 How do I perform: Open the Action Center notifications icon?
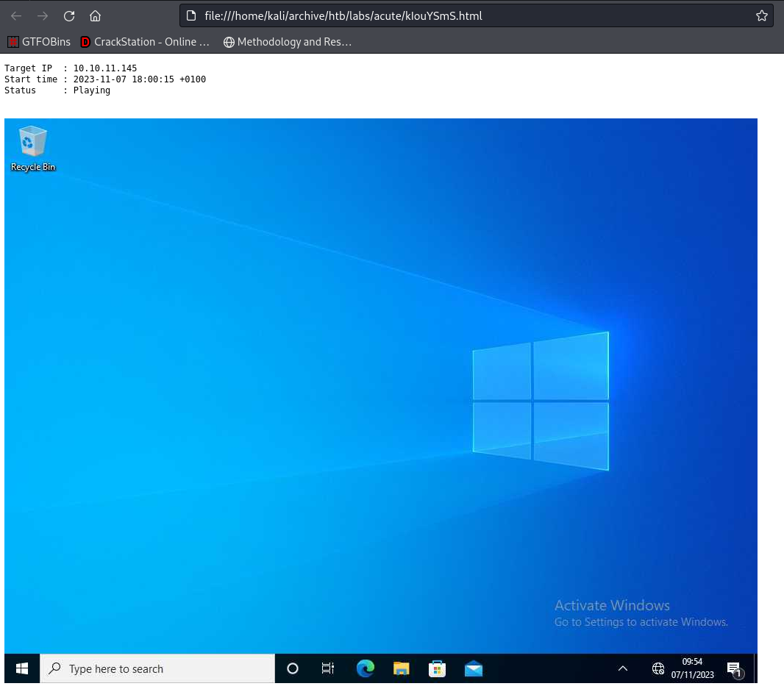tap(734, 668)
